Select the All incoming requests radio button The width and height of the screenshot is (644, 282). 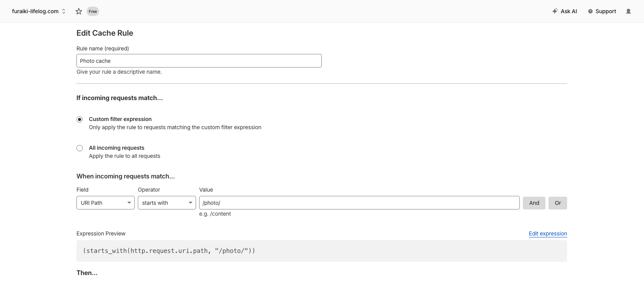point(80,148)
